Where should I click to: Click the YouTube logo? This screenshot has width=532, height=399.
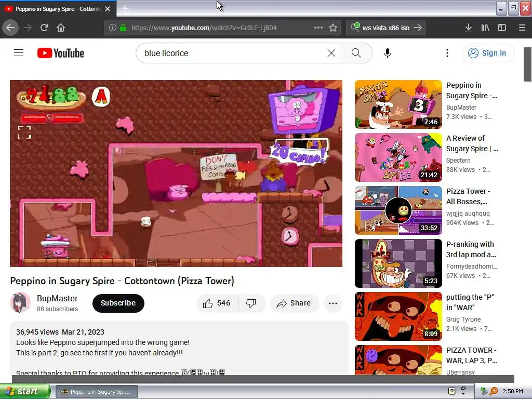point(61,53)
